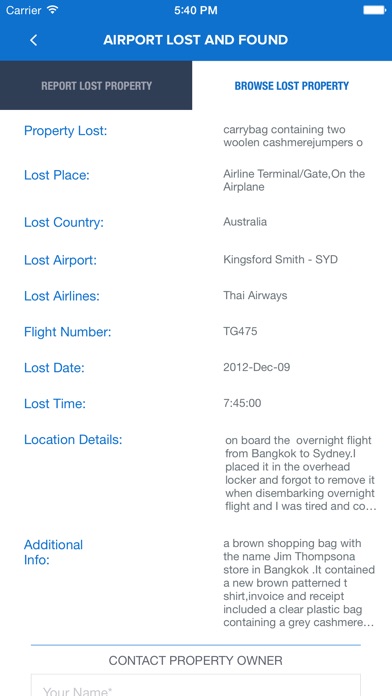The width and height of the screenshot is (392, 696).
Task: Switch to Report Lost Property tab
Action: click(x=96, y=85)
